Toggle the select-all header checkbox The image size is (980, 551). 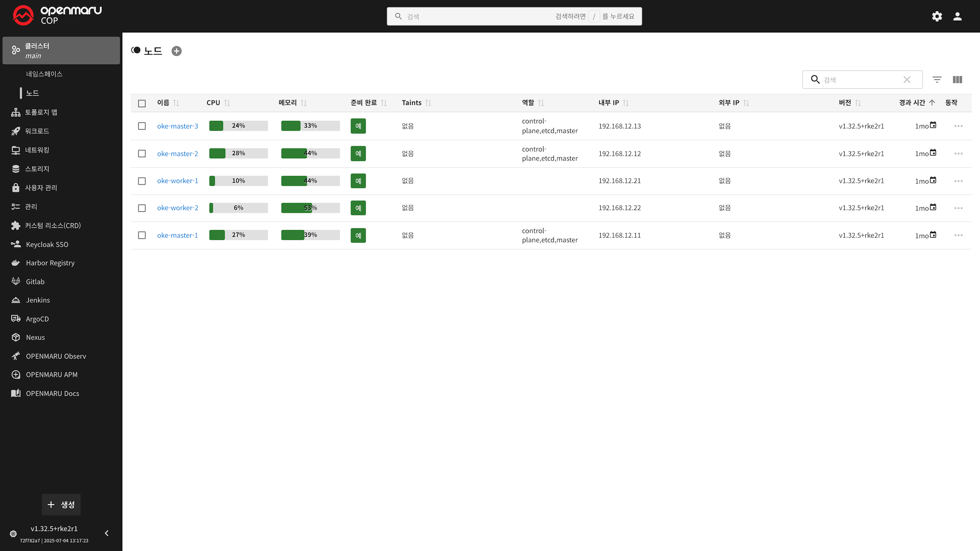tap(142, 104)
